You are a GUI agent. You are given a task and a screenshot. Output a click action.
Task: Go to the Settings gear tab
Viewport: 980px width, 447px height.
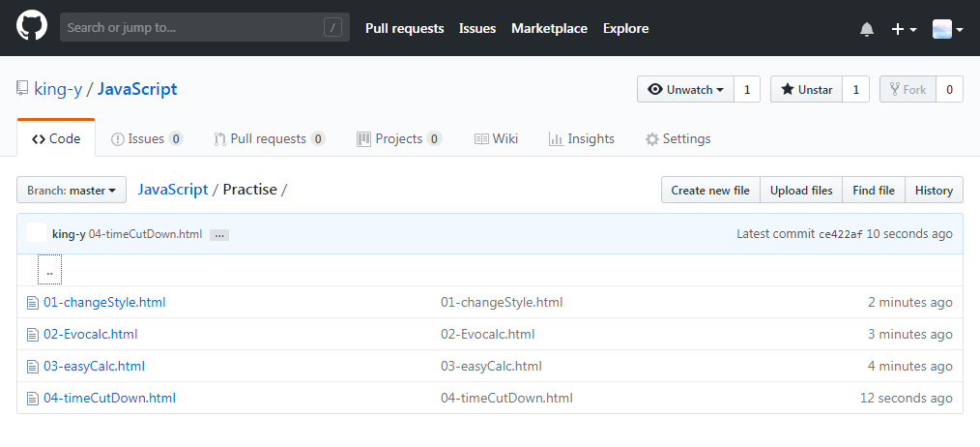[677, 139]
